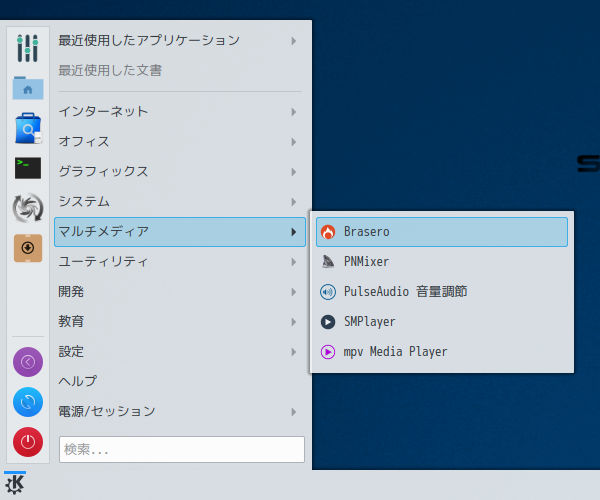This screenshot has height=500, width=600.
Task: Expand the 開発 submenu arrow
Action: click(x=293, y=292)
